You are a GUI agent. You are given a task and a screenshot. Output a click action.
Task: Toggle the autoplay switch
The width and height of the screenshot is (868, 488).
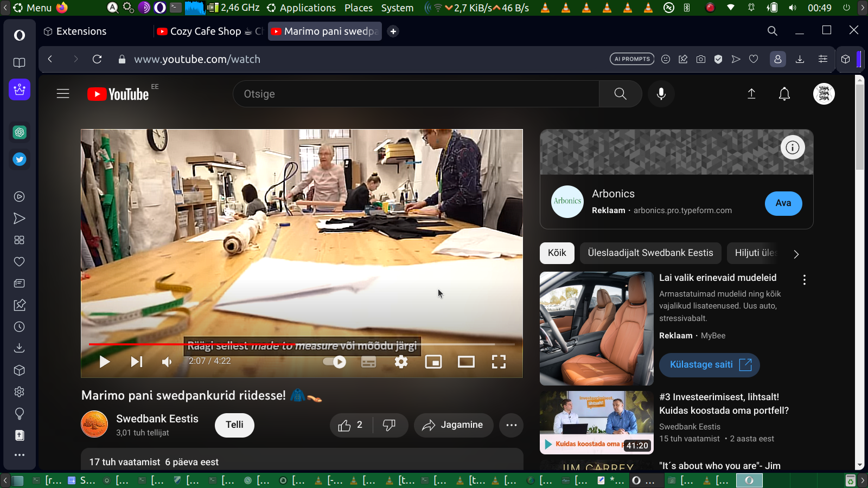pyautogui.click(x=335, y=362)
